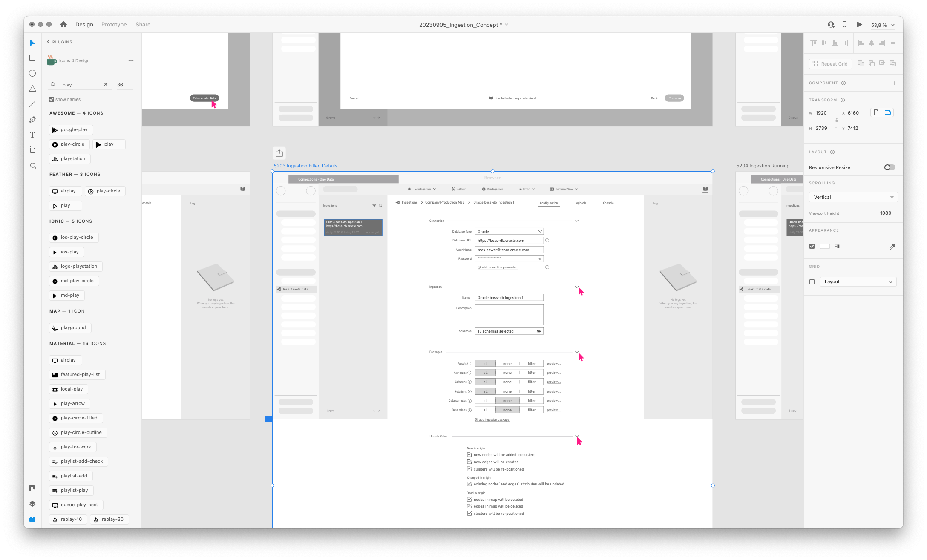Select the md-play icon in the plugin list
Image resolution: width=927 pixels, height=560 pixels.
coord(66,295)
